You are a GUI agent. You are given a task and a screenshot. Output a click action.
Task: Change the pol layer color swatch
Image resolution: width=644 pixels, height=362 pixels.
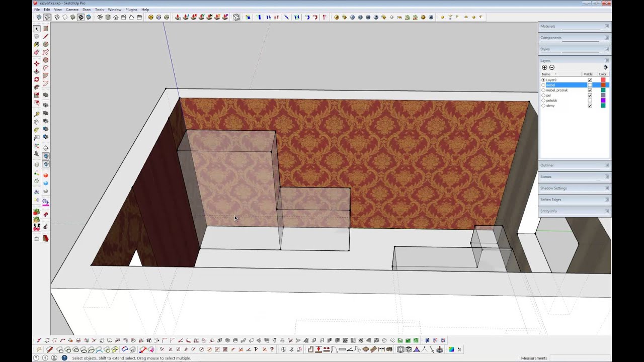pyautogui.click(x=603, y=95)
